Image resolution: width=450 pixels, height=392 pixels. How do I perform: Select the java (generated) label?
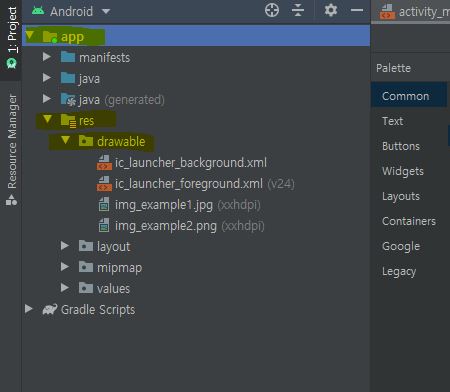[x=122, y=100]
